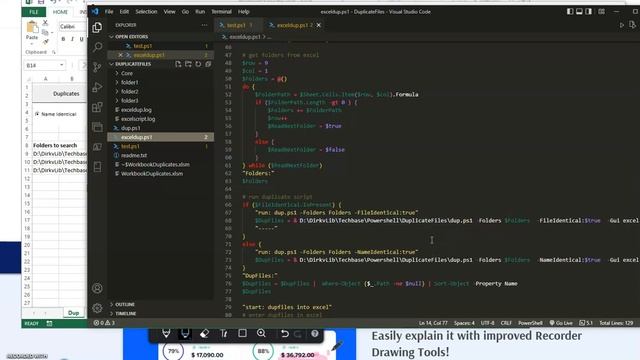Toggle the secondary side bar layout icon
640x360 pixels.
click(x=589, y=11)
